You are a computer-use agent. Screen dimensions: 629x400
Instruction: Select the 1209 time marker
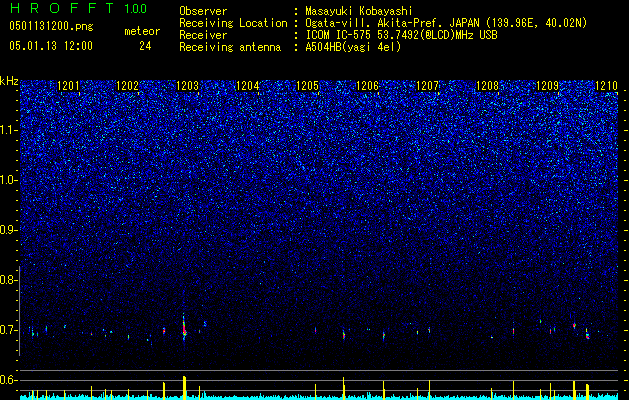tap(548, 86)
